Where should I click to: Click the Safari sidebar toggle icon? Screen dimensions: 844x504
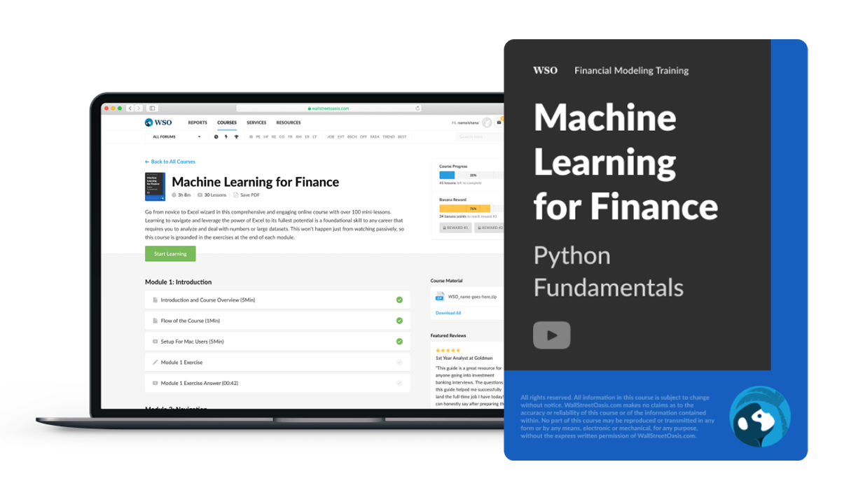(152, 108)
